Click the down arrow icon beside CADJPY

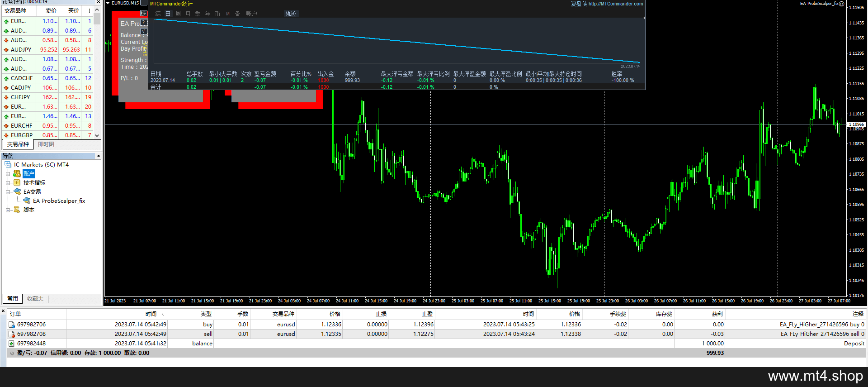(x=6, y=88)
